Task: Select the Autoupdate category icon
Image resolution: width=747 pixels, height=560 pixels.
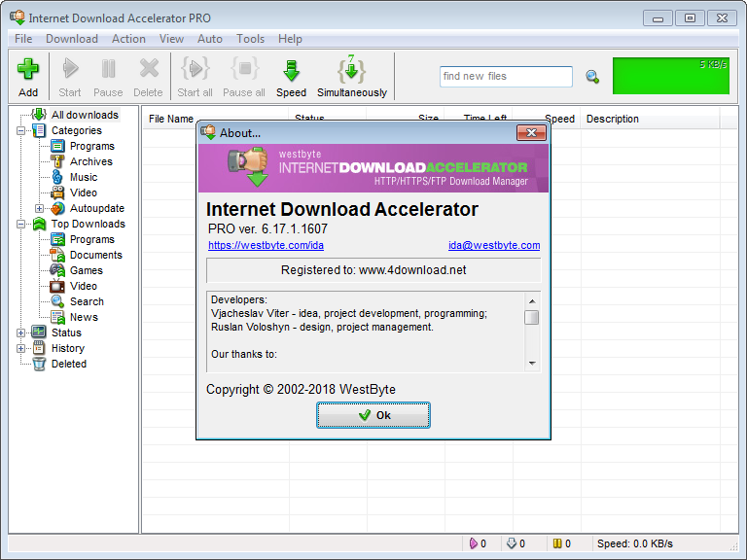Action: [x=57, y=208]
